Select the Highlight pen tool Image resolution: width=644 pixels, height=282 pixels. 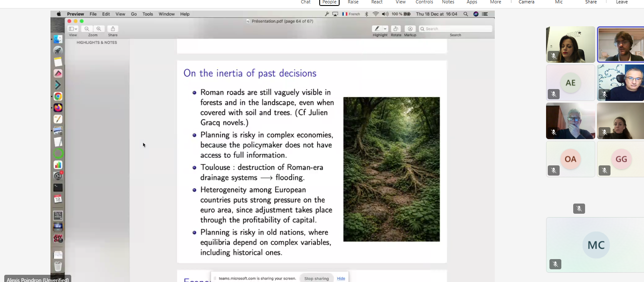pyautogui.click(x=376, y=29)
